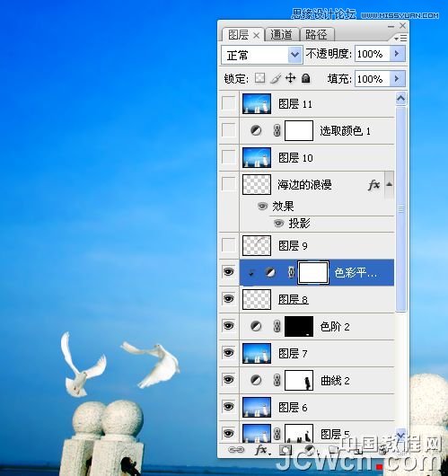Click the fx icon on 海边的浪漫 layer
This screenshot has height=476, width=448.
[x=374, y=185]
